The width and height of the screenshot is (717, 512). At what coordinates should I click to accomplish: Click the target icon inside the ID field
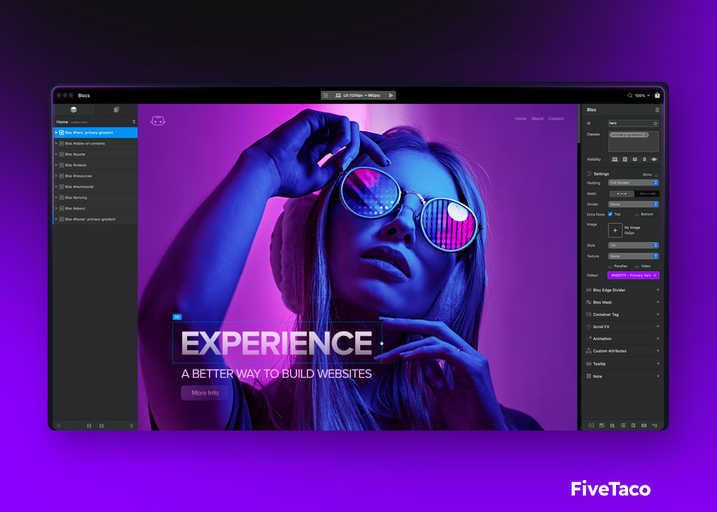pyautogui.click(x=655, y=123)
